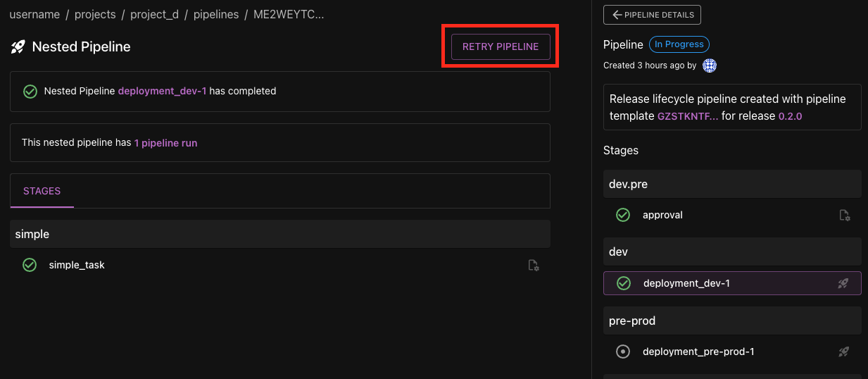Screen dimensions: 868x379
Task: Click the pending status circle for deployment_pre-prod-1
Action: pyautogui.click(x=623, y=352)
